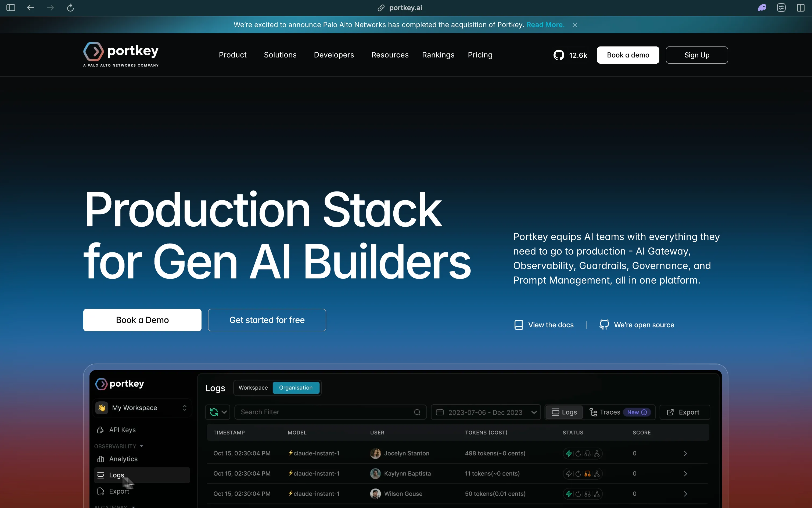
Task: Toggle the browser sidebar icon
Action: 11,8
